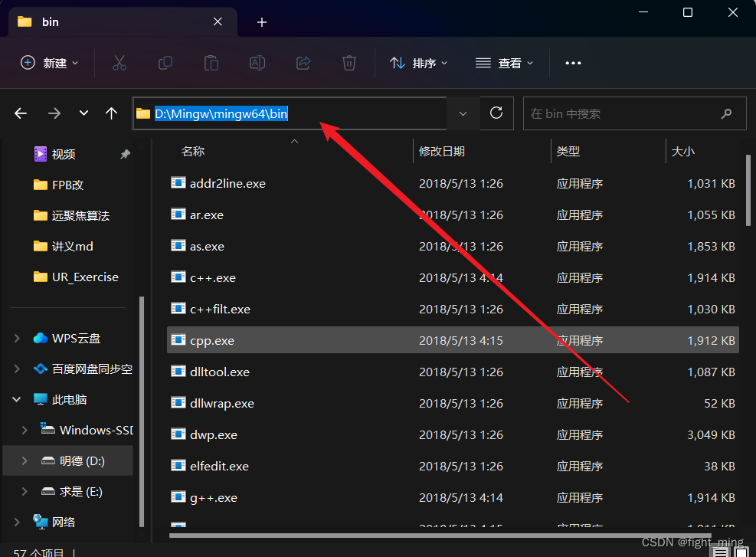The height and width of the screenshot is (557, 756).
Task: Collapse the 此电脑 tree node
Action: point(17,399)
